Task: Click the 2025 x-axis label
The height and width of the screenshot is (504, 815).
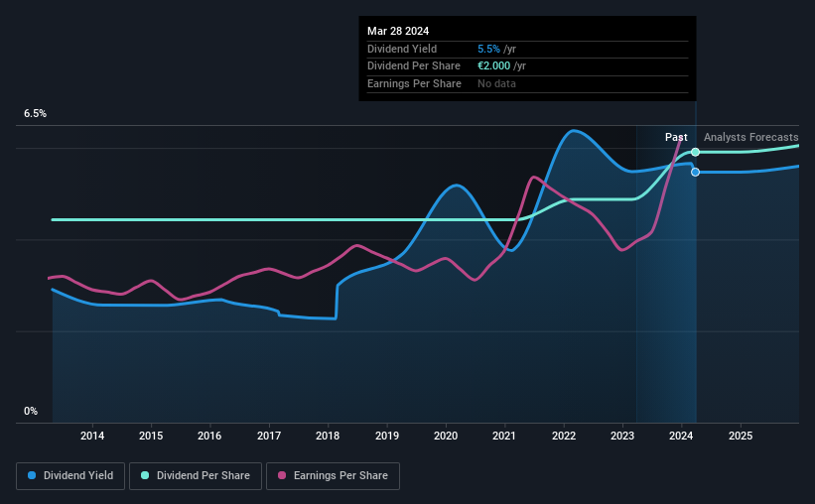Action: [741, 436]
